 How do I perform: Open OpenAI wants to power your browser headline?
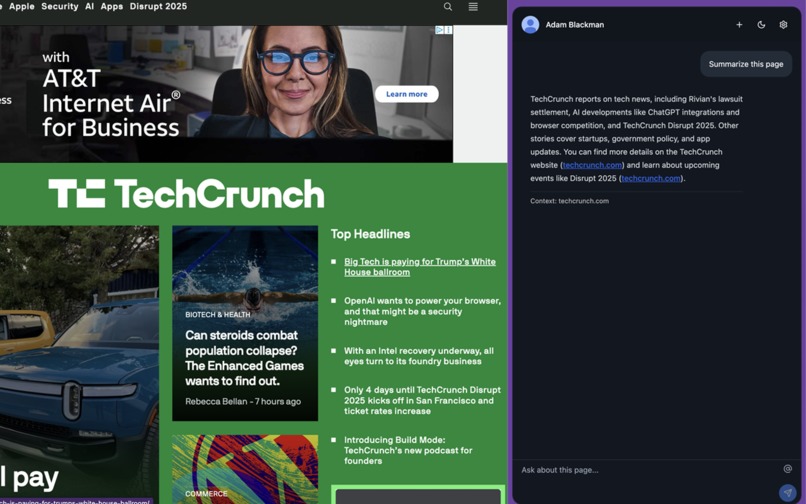[x=422, y=311]
